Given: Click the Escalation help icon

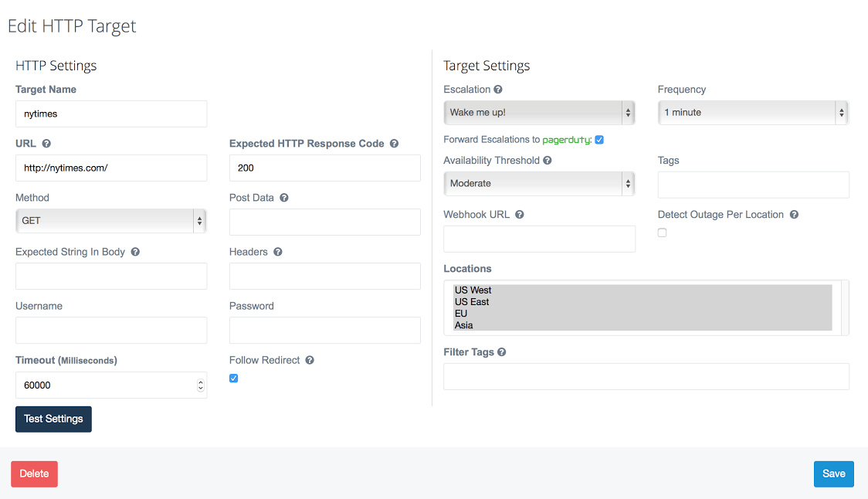Looking at the screenshot, I should pyautogui.click(x=498, y=90).
